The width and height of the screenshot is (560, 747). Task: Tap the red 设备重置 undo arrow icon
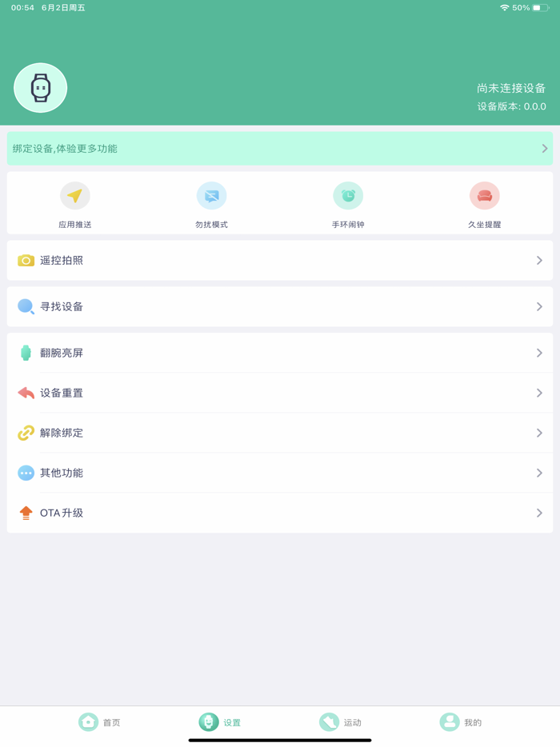coord(26,393)
